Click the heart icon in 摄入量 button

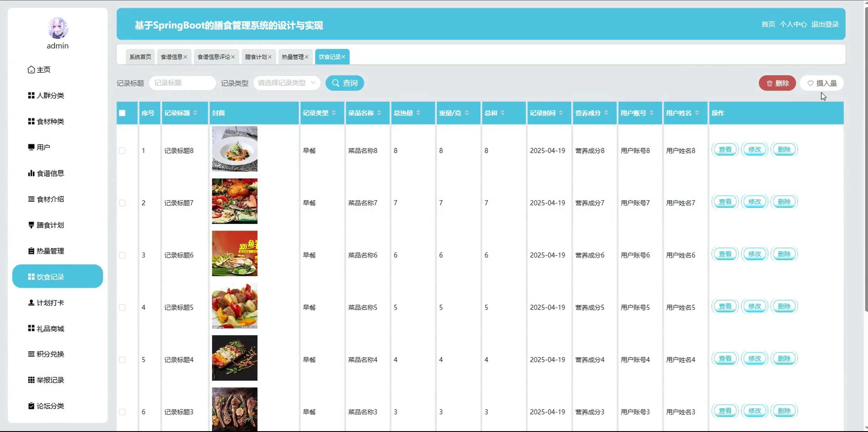810,83
